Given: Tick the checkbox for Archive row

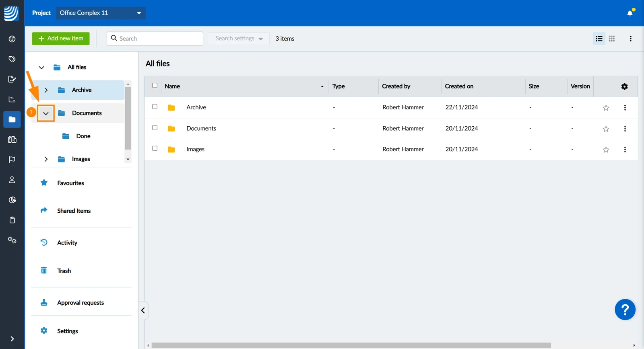Looking at the screenshot, I should (155, 107).
